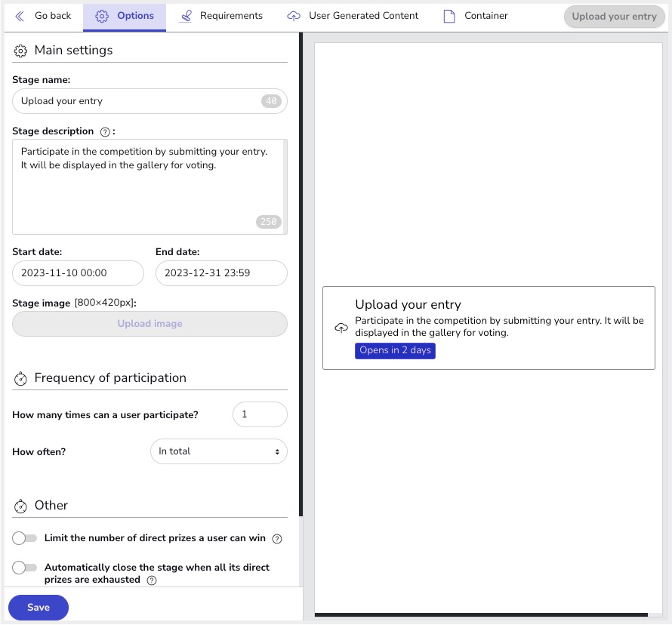672x625 pixels.
Task: Click the stopwatch icon beside Frequency of participation
Action: pos(20,378)
